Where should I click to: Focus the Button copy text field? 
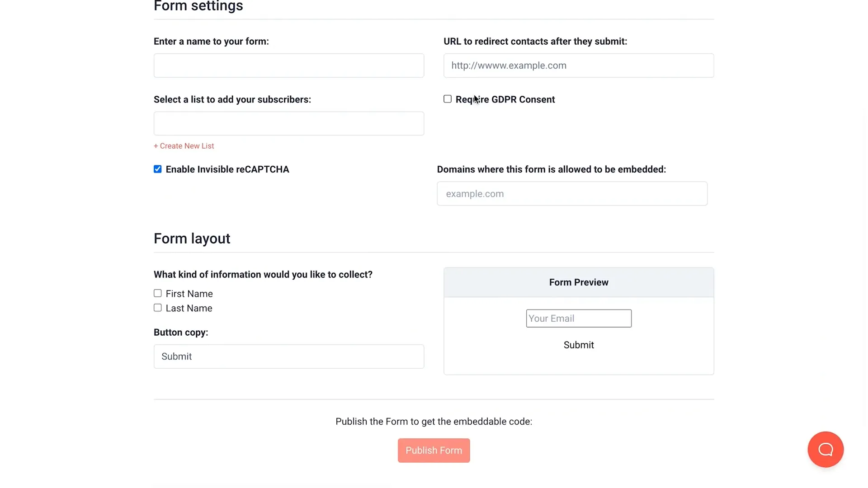289,357
